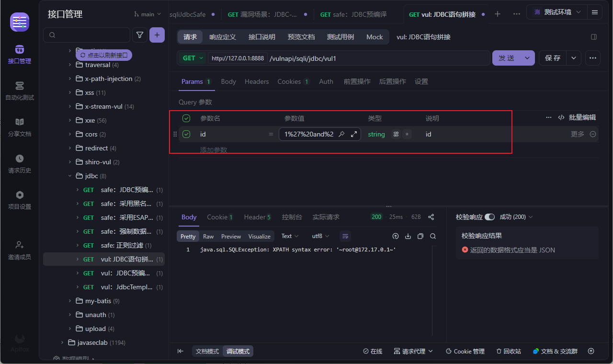Click the 保存 button

coord(553,58)
